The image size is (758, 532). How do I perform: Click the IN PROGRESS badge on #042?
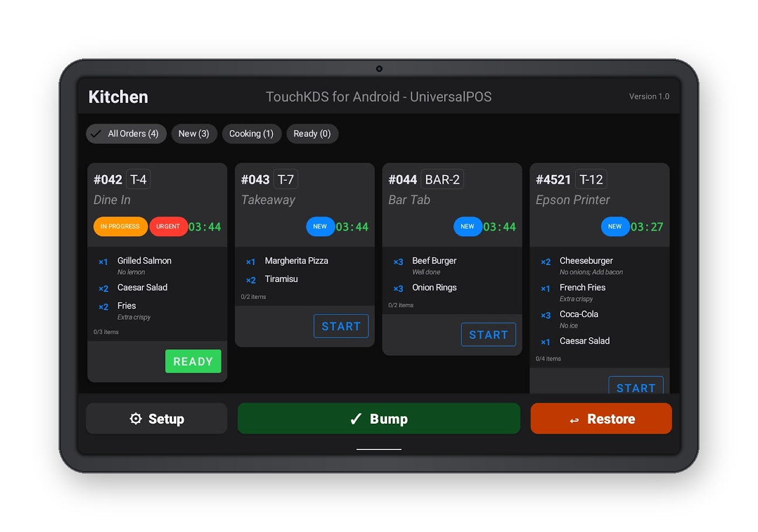click(x=120, y=226)
